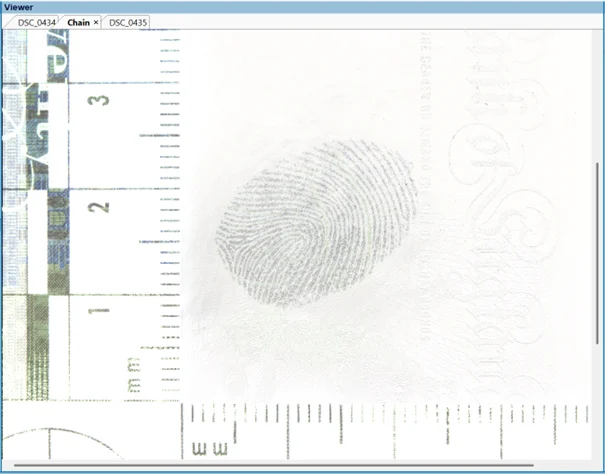Switch to the DSC_0434 tab
The height and width of the screenshot is (474, 605).
35,21
